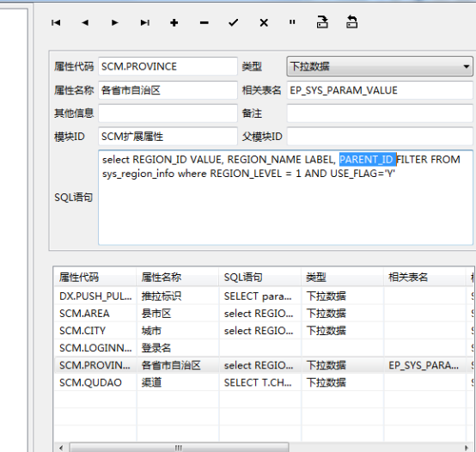
Task: Click the SQL语句 column header in grid
Action: click(x=259, y=278)
